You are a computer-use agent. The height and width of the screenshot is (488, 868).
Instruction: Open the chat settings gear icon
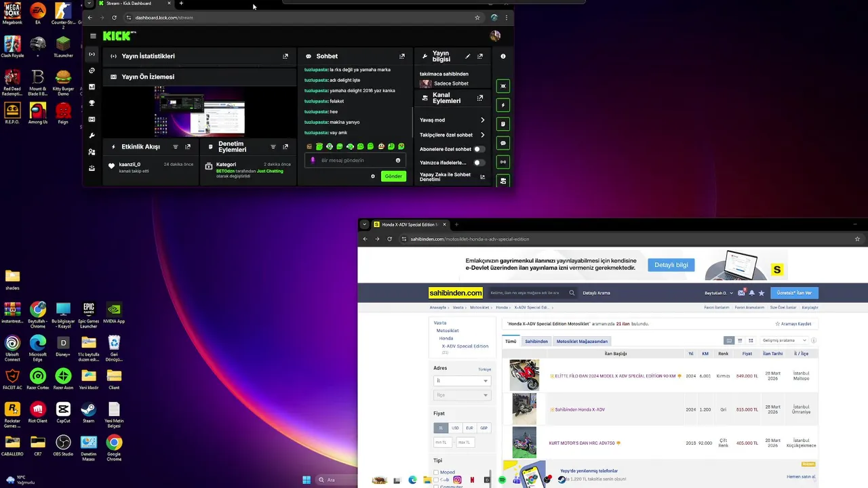click(x=372, y=176)
